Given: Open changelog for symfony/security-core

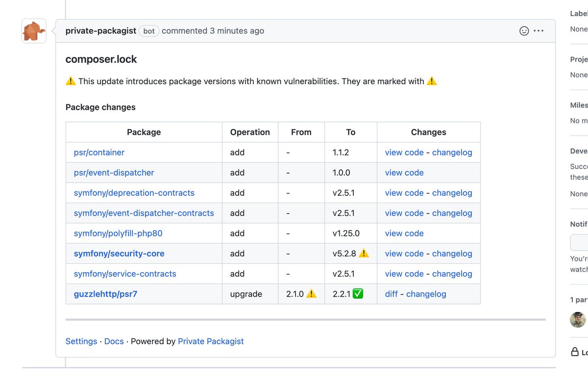Looking at the screenshot, I should pos(452,254).
